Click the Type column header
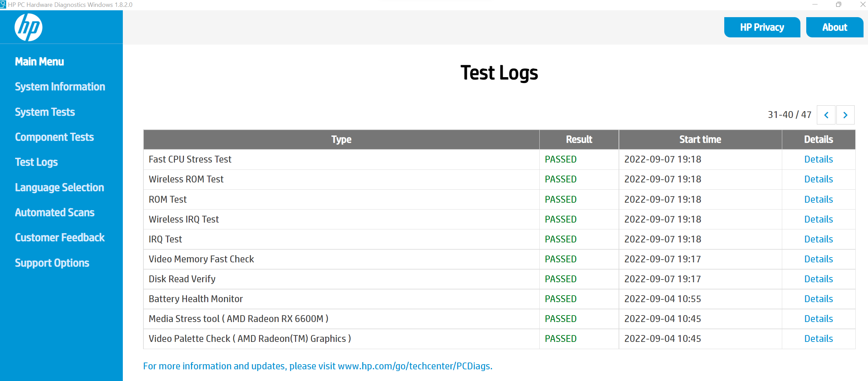 [x=341, y=140]
